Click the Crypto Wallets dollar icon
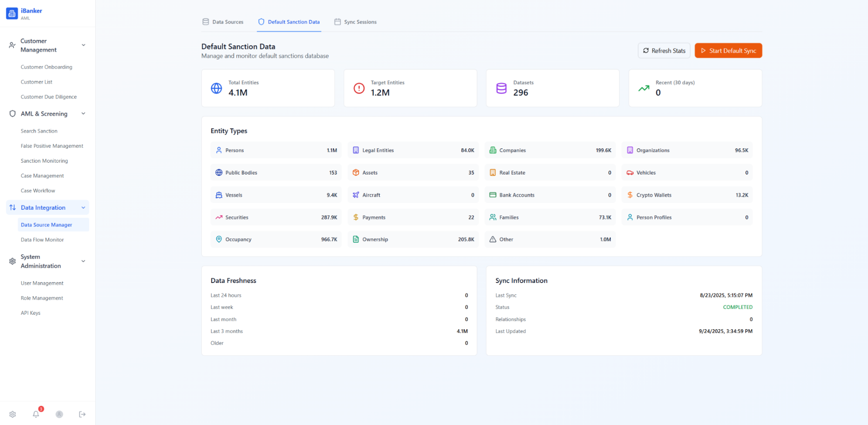Viewport: 868px width, 425px height. (630, 195)
